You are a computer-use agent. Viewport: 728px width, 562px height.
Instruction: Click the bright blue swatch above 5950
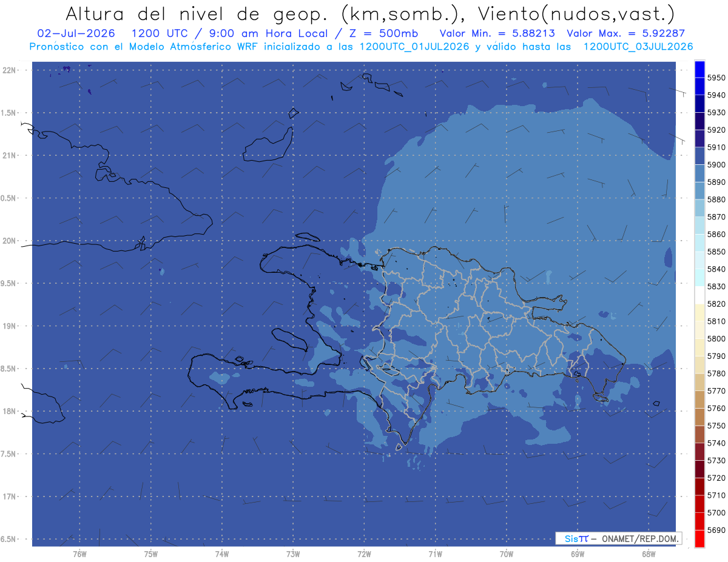pyautogui.click(x=699, y=69)
